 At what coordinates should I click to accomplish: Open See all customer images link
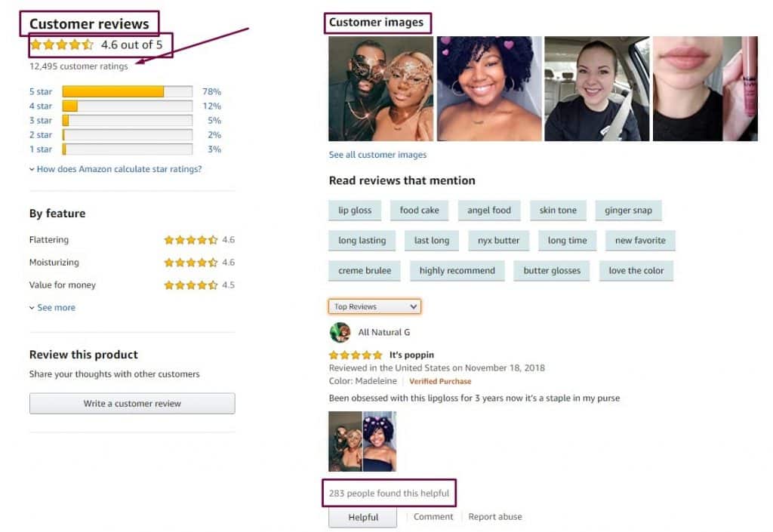click(377, 155)
